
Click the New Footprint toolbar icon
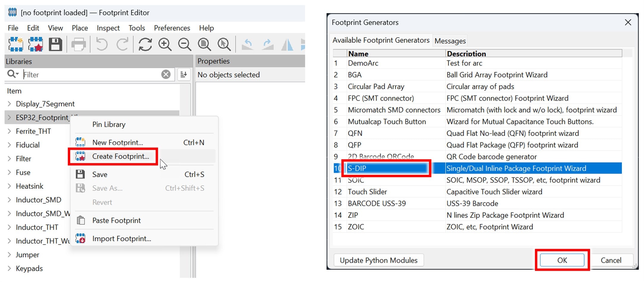click(15, 44)
